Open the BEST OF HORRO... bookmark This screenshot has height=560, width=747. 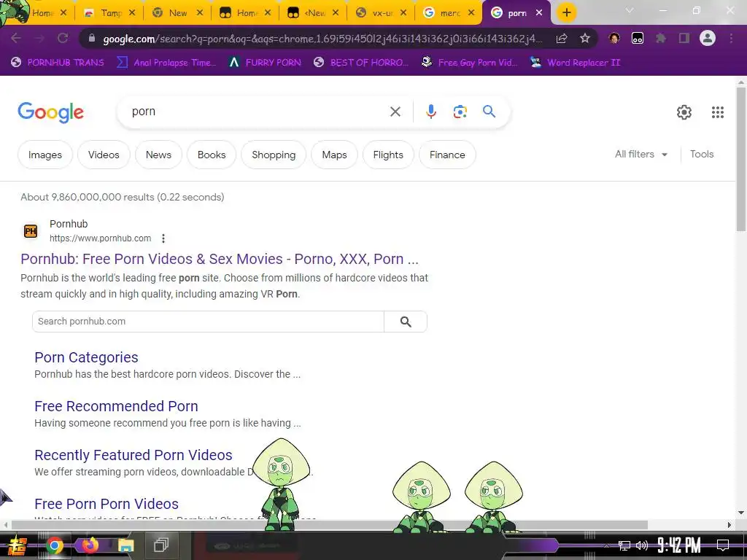(361, 63)
